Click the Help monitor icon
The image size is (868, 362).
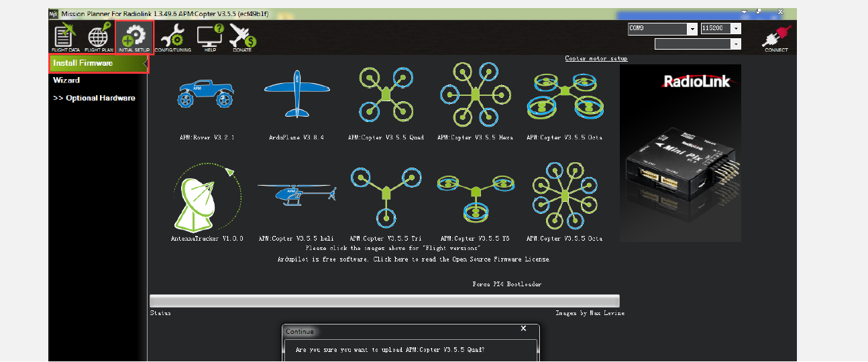tap(209, 38)
